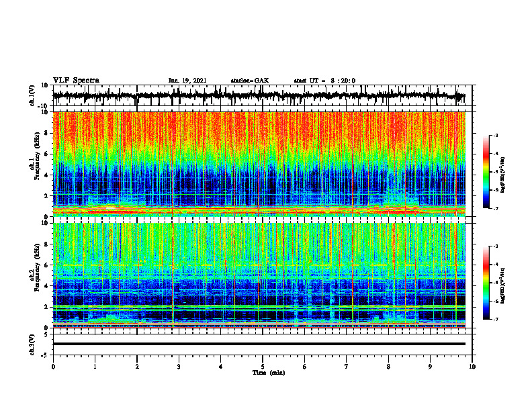Image resolution: width=532 pixels, height=411 pixels.
Task: Click time-axis tick label "10"
Action: coord(472,367)
